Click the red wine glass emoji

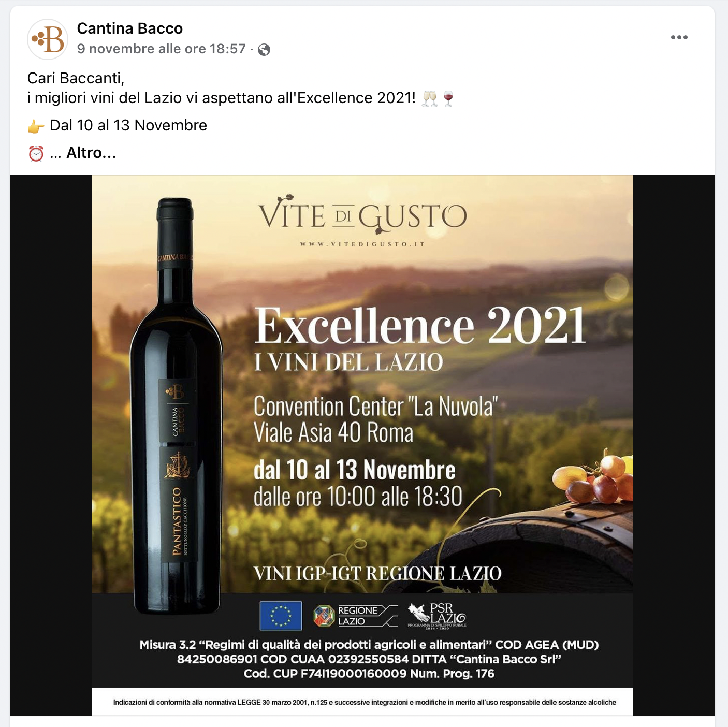pos(448,98)
